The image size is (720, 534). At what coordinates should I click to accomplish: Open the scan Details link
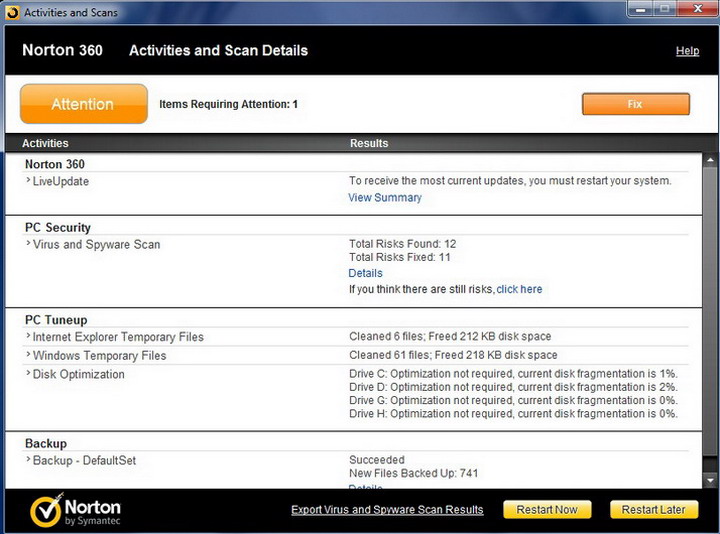(365, 273)
